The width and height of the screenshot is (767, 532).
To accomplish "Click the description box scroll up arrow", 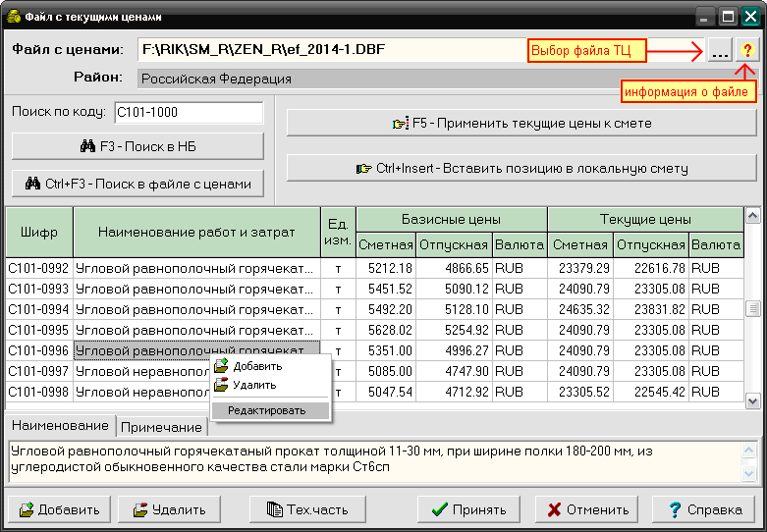I will [x=749, y=451].
